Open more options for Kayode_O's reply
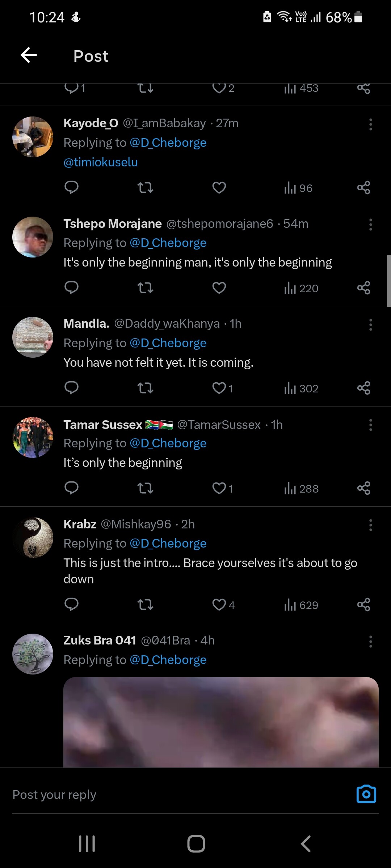 pos(370,124)
